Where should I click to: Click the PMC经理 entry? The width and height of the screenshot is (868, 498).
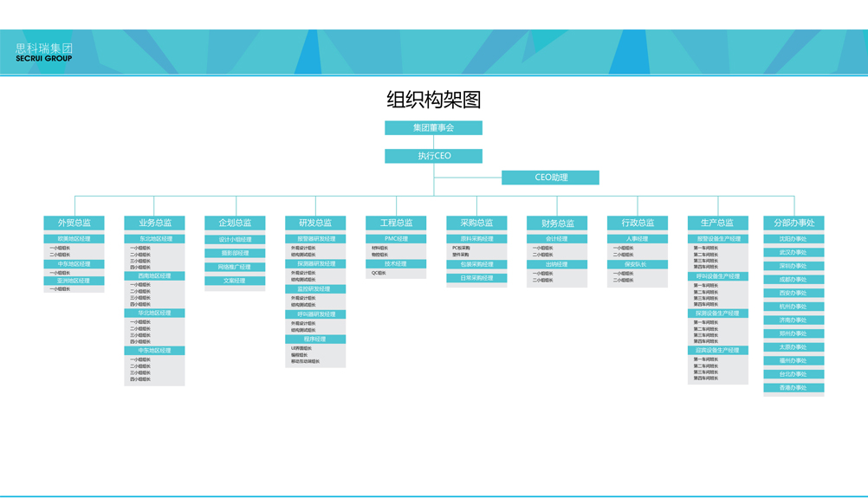pos(396,239)
